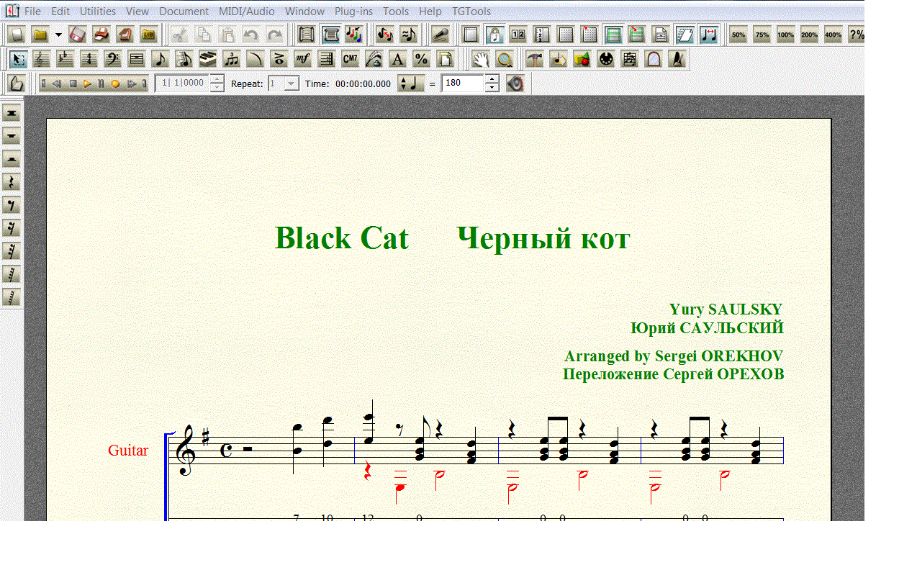Image resolution: width=917 pixels, height=588 pixels.
Task: Select the Clef tool (bass clef icon)
Action: 113,59
